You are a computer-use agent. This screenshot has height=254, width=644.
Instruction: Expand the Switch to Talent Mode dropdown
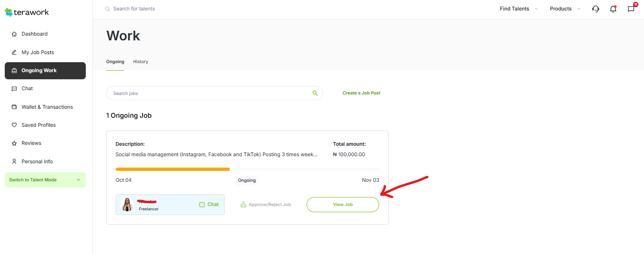(x=78, y=180)
